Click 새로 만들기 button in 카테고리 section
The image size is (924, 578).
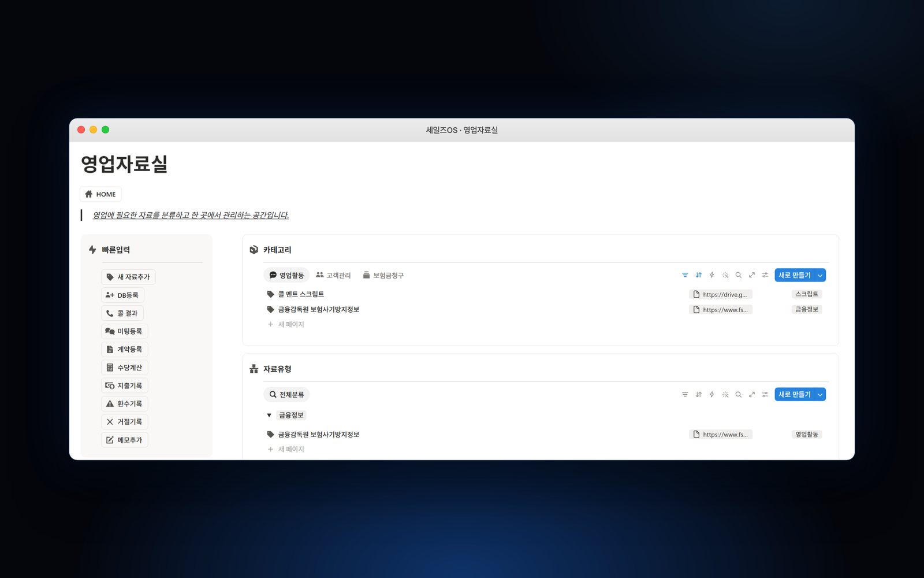[795, 275]
